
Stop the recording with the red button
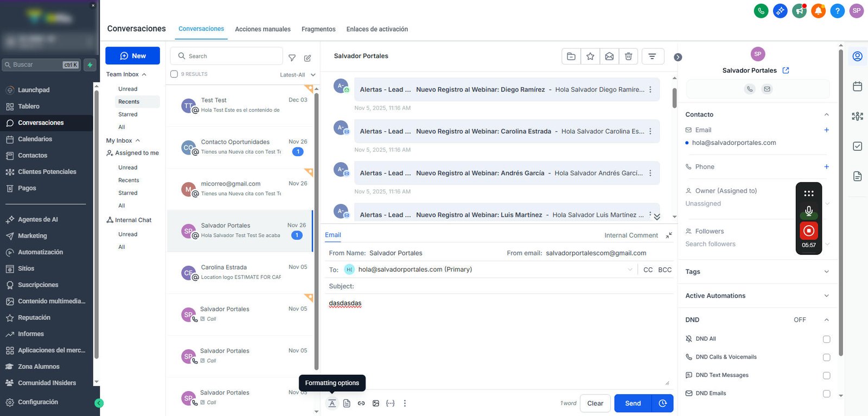coord(809,231)
